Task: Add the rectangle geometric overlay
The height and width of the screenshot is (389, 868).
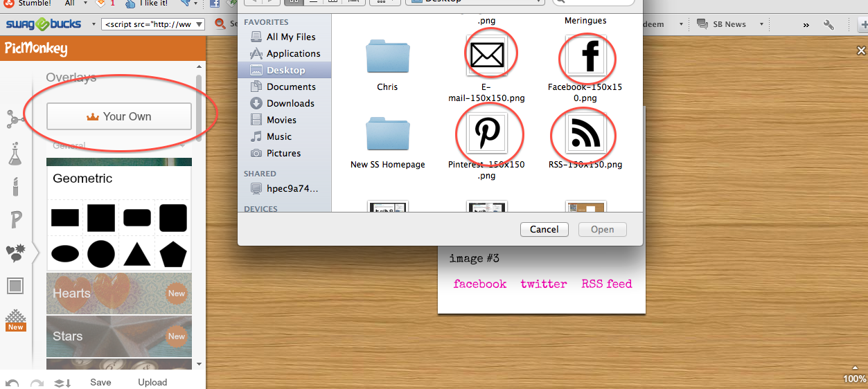Action: click(65, 218)
